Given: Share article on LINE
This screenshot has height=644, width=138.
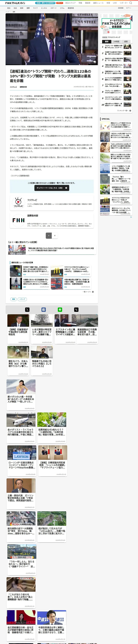Looking at the screenshot, I should tap(60, 310).
